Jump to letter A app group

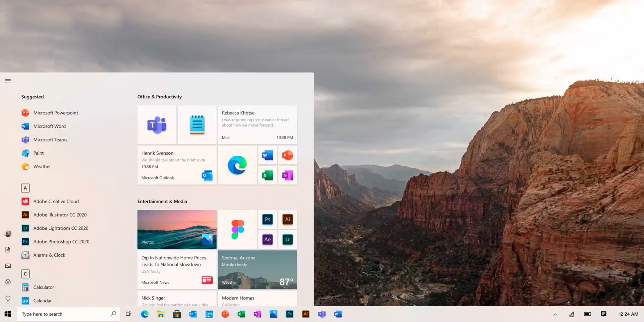[25, 188]
